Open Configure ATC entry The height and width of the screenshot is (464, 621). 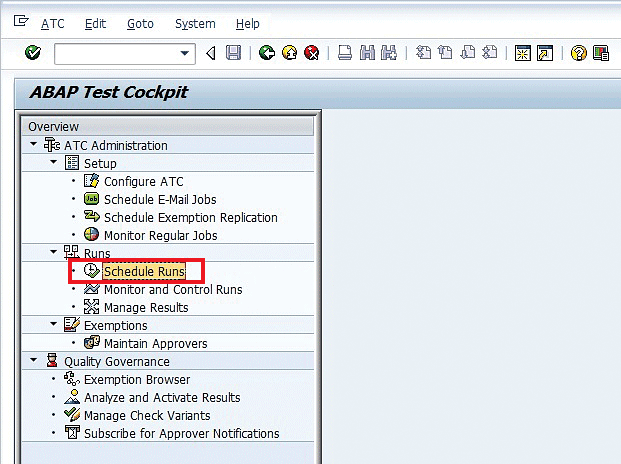tap(143, 181)
